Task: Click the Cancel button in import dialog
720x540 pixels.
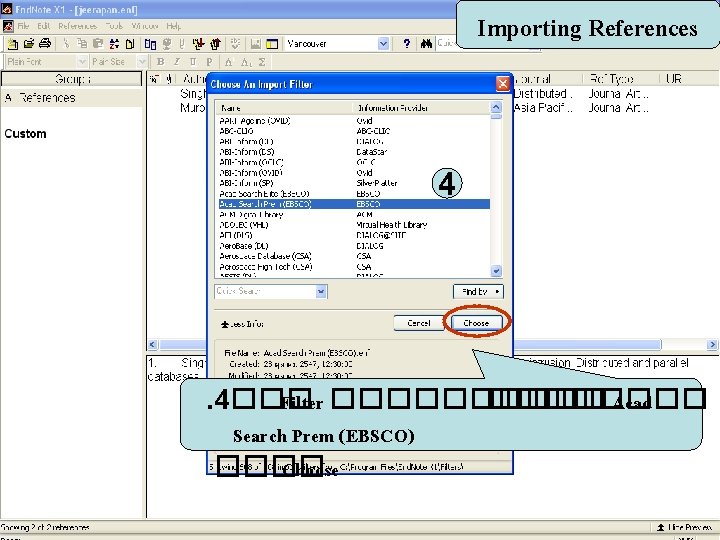Action: tap(419, 323)
